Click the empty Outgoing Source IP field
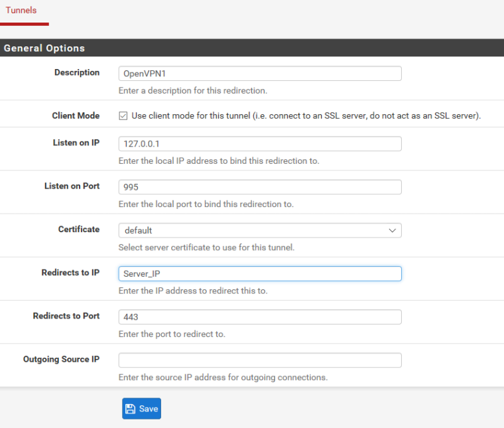The image size is (504, 428). pyautogui.click(x=260, y=360)
